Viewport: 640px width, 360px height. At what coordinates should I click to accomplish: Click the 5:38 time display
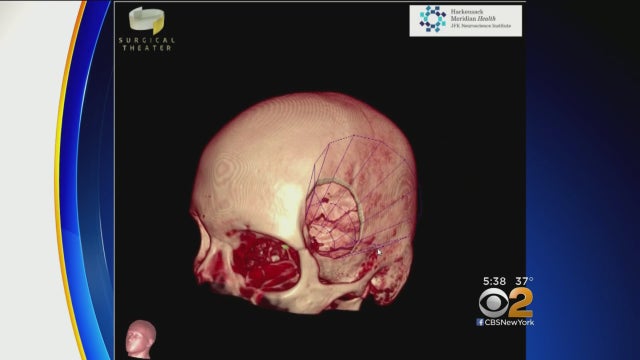(x=494, y=281)
